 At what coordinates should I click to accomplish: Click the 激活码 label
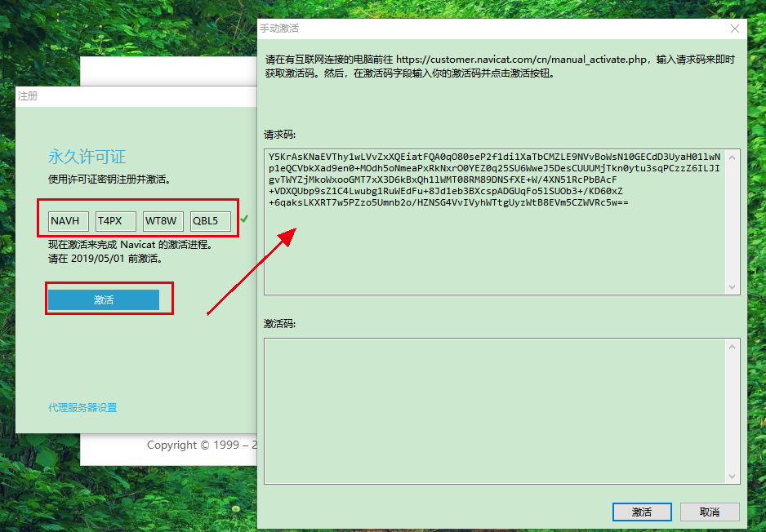point(279,324)
